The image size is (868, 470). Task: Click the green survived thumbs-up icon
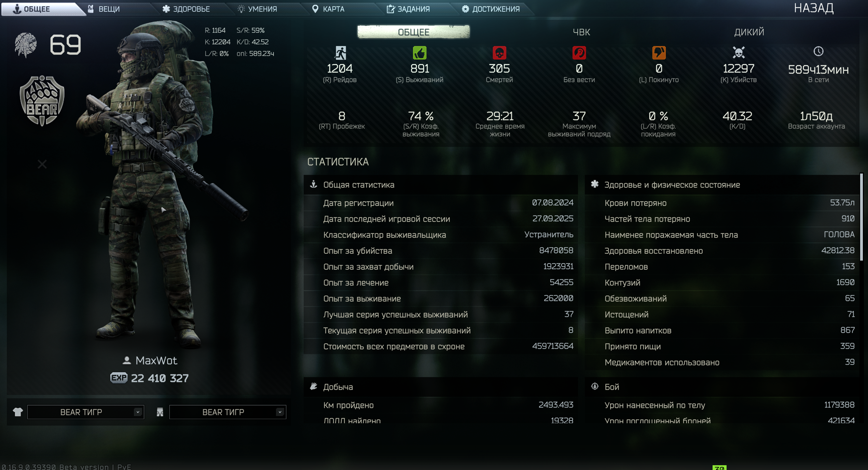[419, 53]
